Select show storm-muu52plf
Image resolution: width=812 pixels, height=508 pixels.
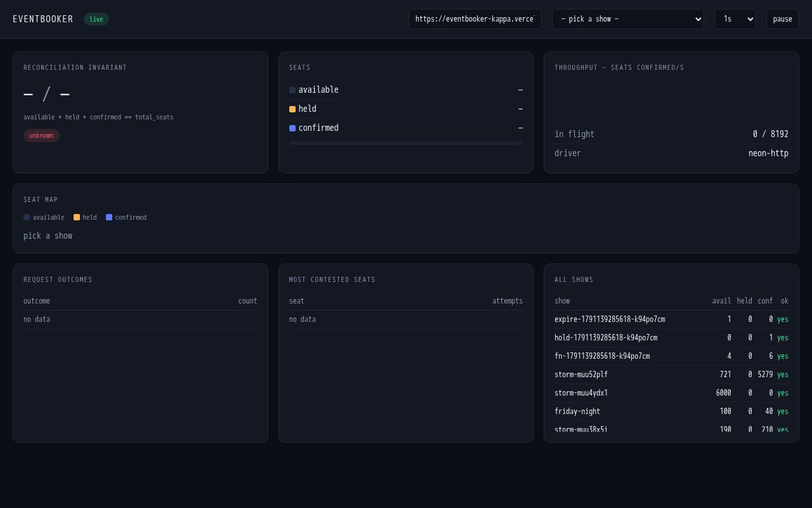671,375
